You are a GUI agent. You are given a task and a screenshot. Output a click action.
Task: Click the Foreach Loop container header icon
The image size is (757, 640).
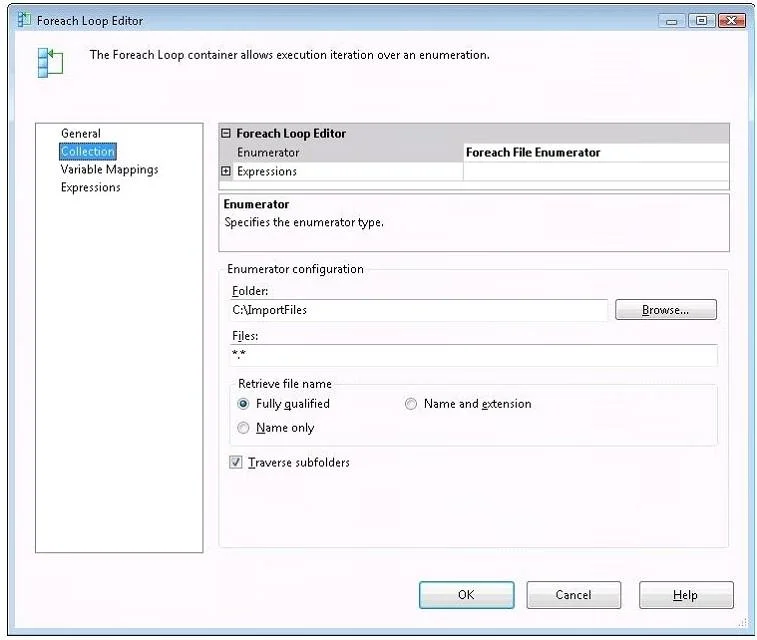click(50, 62)
